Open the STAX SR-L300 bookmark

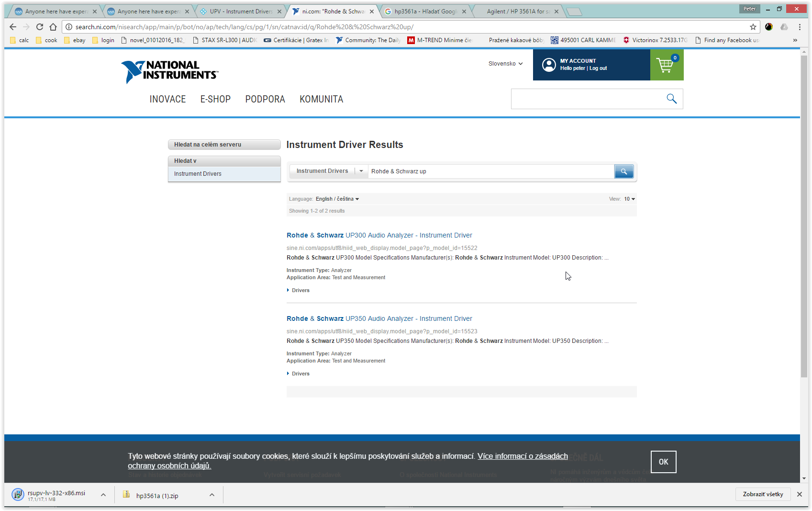(x=225, y=40)
